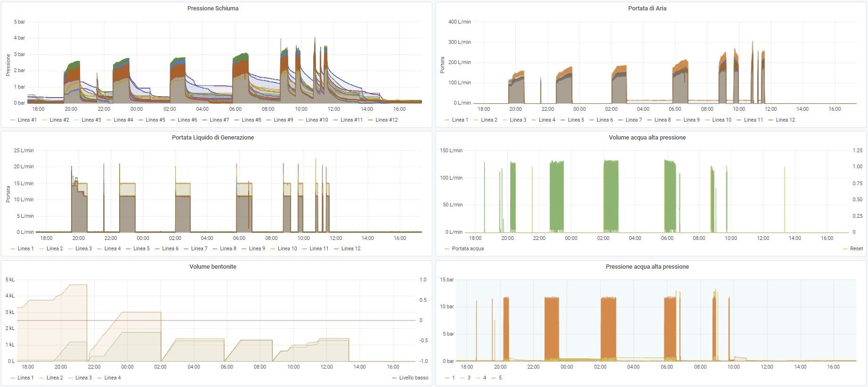Viewport: 868px width, 387px height.
Task: Select Linea 3 in Portata di Aria legend
Action: [x=518, y=120]
